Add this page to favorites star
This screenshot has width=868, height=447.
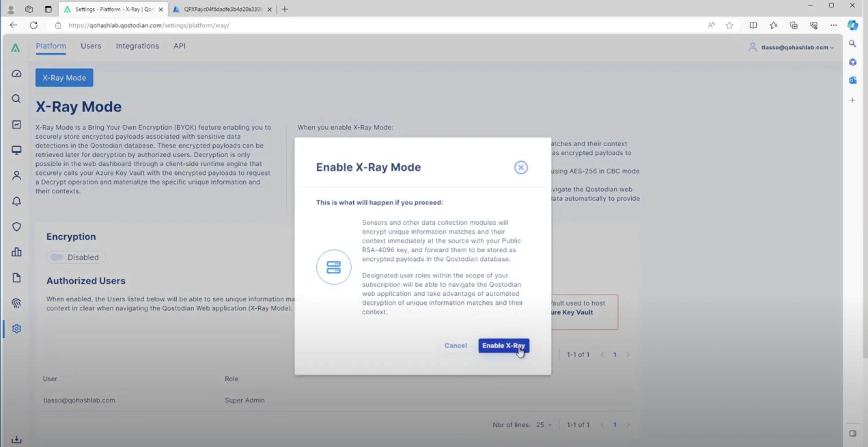[x=729, y=25]
